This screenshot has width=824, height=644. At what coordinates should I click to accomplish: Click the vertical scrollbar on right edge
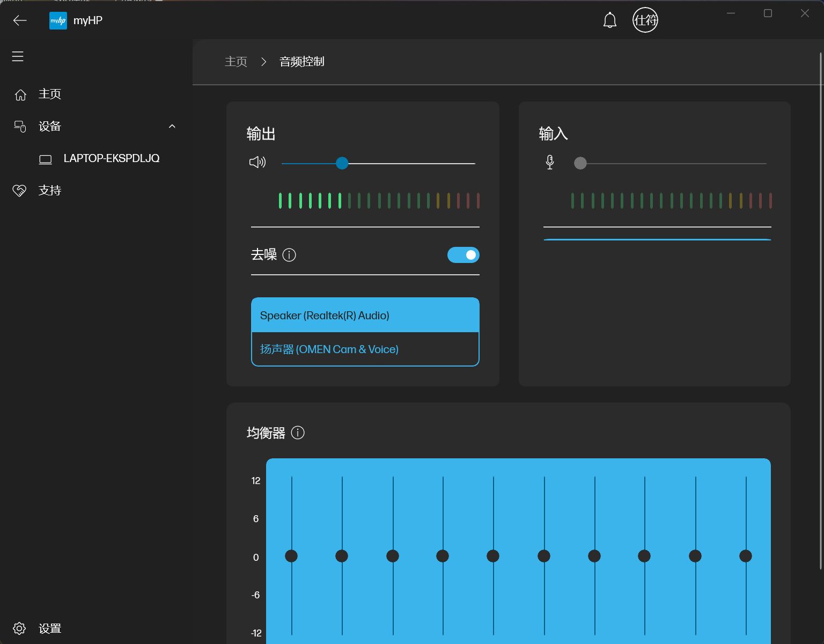[821, 310]
